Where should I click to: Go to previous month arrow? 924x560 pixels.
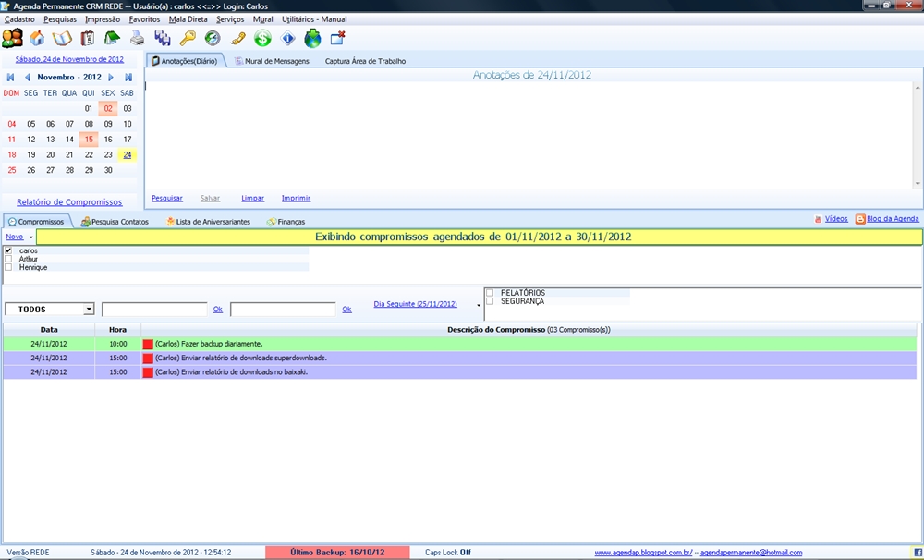[27, 78]
